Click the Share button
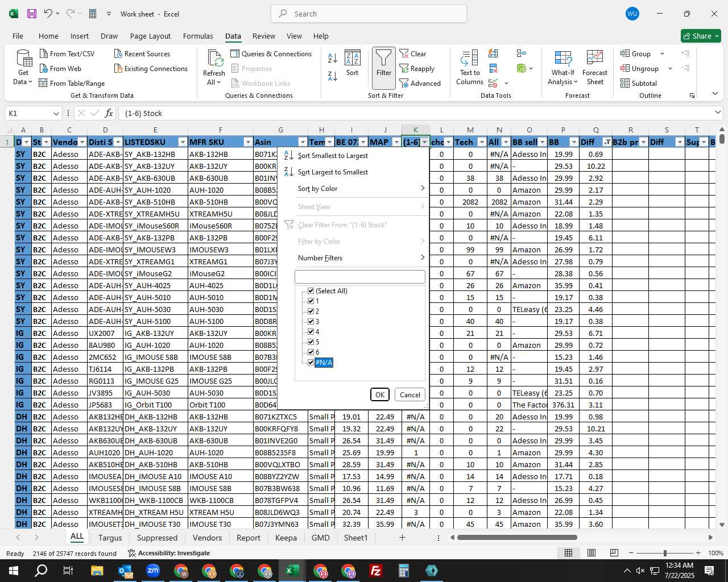 coord(701,36)
